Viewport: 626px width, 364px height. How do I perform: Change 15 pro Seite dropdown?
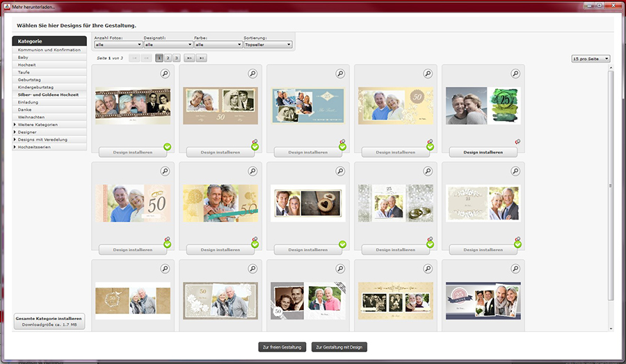coord(591,58)
